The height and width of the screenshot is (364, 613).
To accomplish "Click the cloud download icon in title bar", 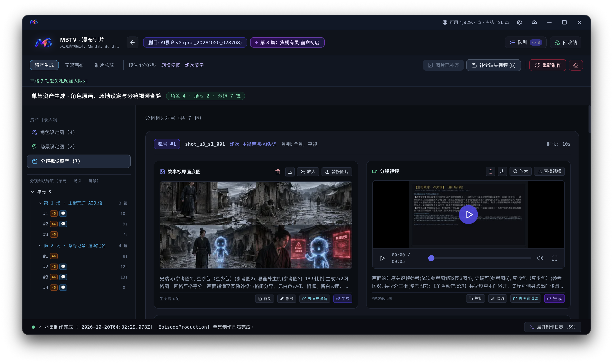I will click(x=534, y=22).
